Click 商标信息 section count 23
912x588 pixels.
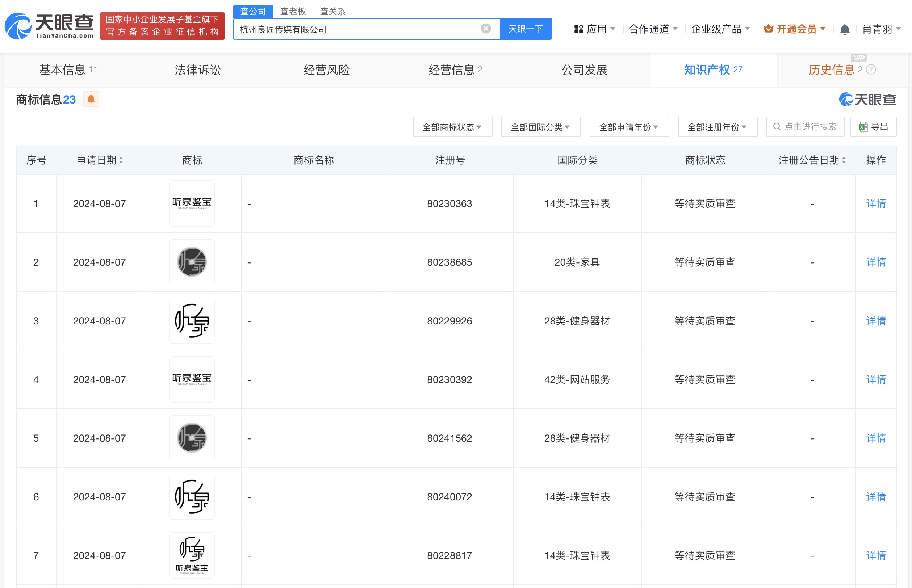pos(70,100)
